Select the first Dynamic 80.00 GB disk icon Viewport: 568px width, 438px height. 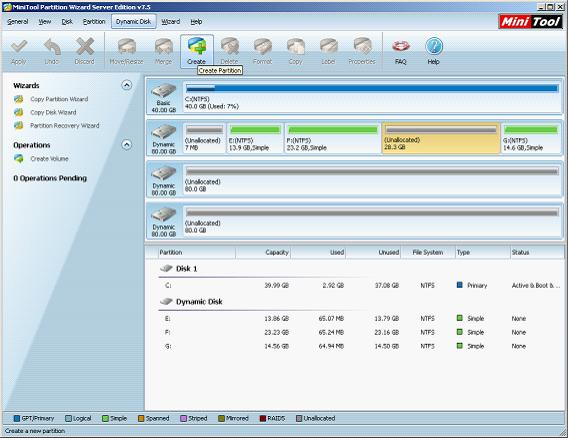(x=163, y=132)
